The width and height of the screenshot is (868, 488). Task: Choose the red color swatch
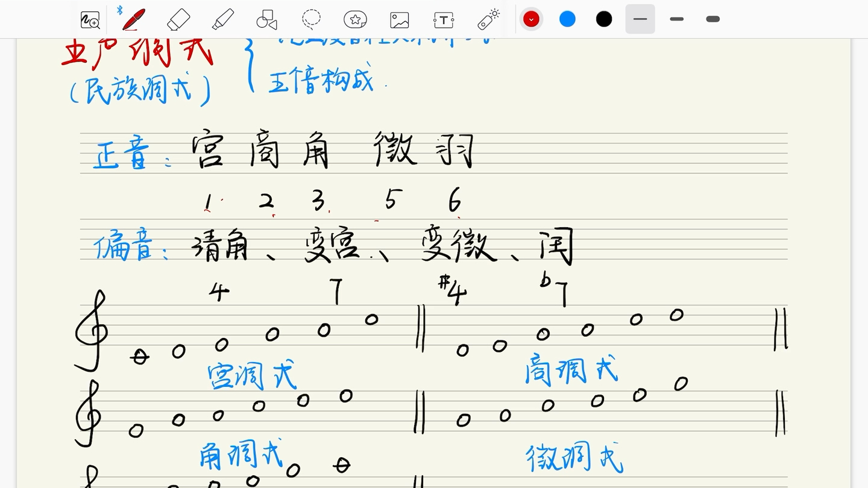pyautogui.click(x=531, y=19)
